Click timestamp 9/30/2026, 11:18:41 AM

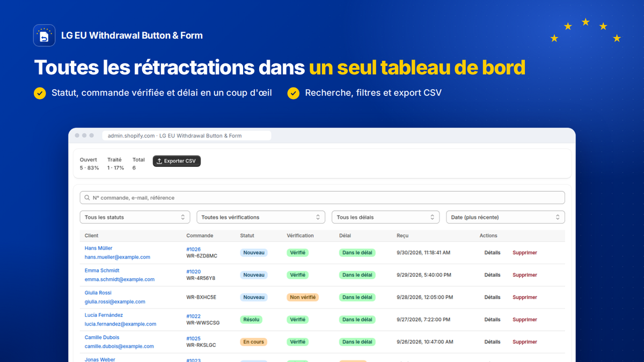(423, 253)
